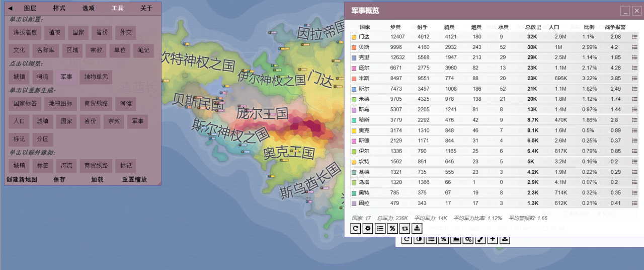Switch to 关于 tab

pyautogui.click(x=146, y=8)
